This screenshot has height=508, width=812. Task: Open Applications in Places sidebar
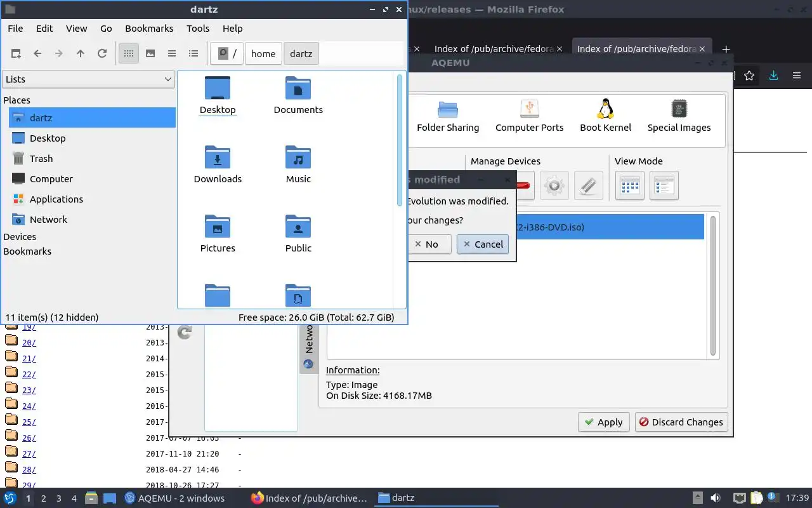[93, 199]
